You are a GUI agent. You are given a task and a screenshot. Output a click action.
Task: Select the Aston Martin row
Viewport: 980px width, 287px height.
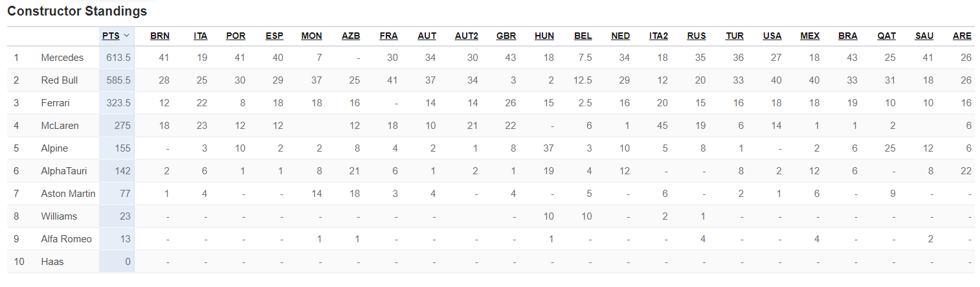pos(491,194)
